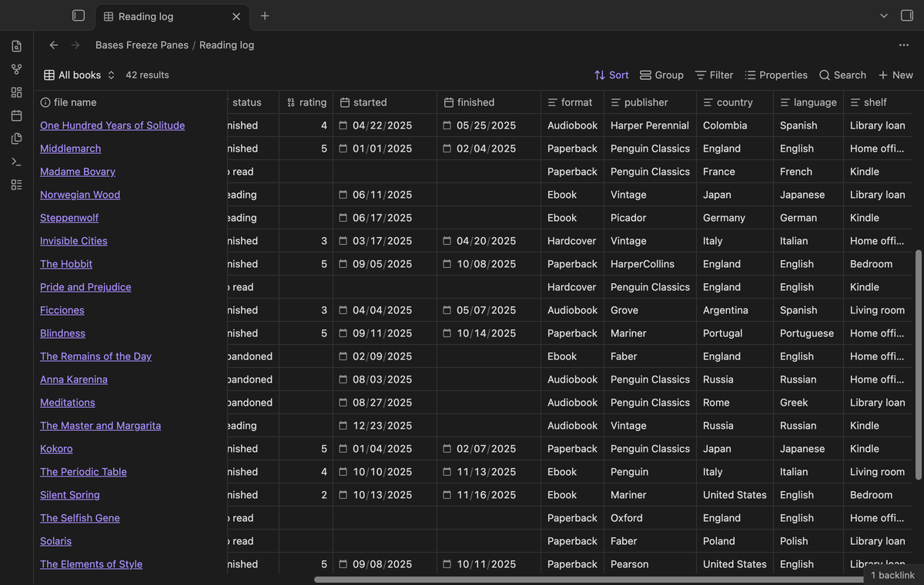Image resolution: width=924 pixels, height=585 pixels.
Task: Click the vertical scrollbar thumb
Action: click(x=918, y=365)
